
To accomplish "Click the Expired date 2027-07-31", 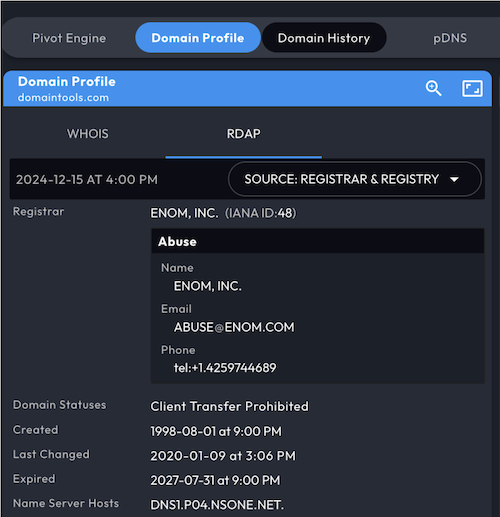I will tap(215, 480).
